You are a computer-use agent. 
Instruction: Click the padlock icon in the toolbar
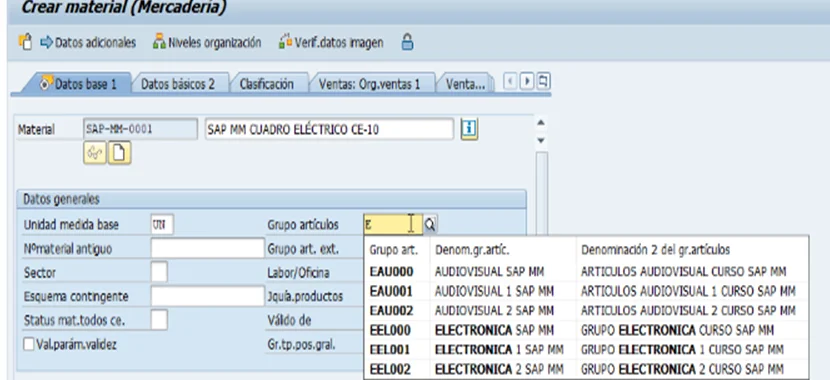(x=407, y=42)
